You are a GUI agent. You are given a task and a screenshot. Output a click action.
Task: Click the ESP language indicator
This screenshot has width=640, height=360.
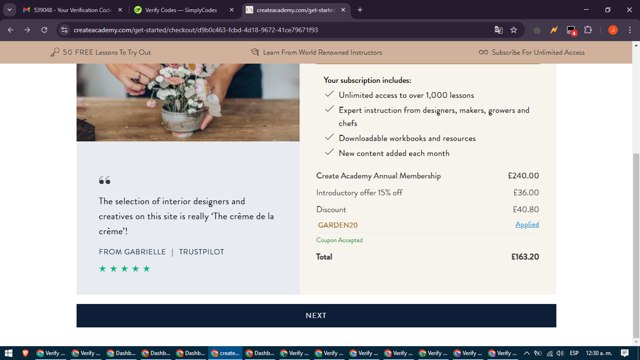(x=574, y=353)
